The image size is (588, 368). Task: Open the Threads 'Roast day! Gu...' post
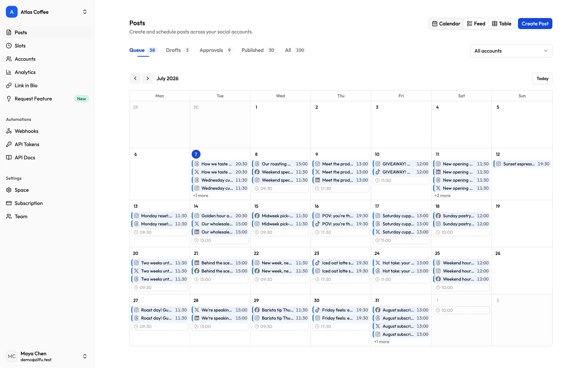pos(160,318)
